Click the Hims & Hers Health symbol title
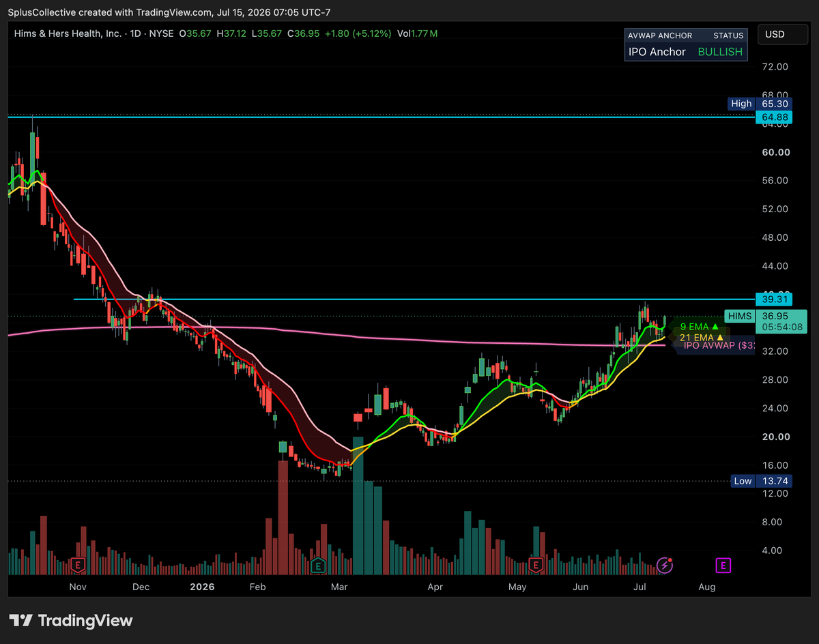819x644 pixels. coord(68,33)
